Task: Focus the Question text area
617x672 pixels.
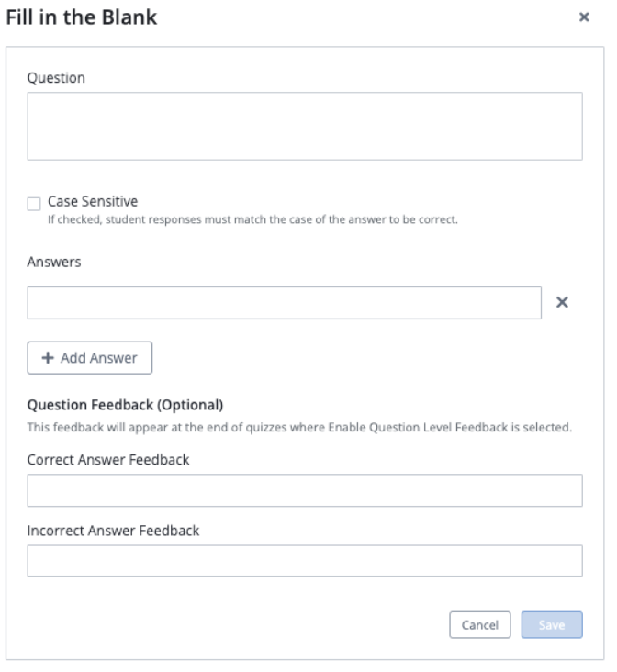Action: pyautogui.click(x=305, y=126)
